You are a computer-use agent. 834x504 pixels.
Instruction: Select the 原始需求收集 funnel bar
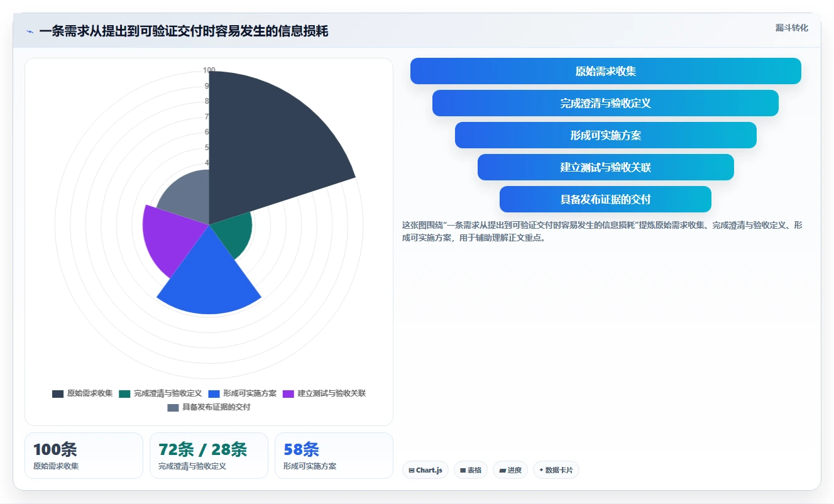[606, 71]
